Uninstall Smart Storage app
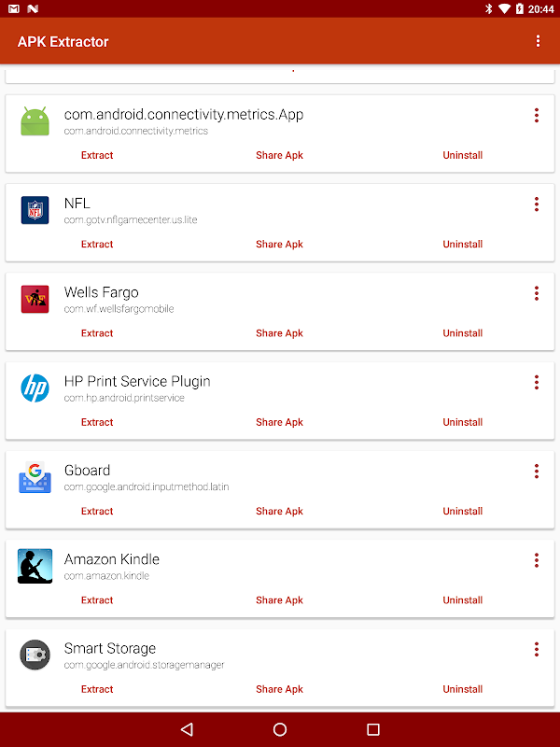This screenshot has height=747, width=560. tap(462, 689)
